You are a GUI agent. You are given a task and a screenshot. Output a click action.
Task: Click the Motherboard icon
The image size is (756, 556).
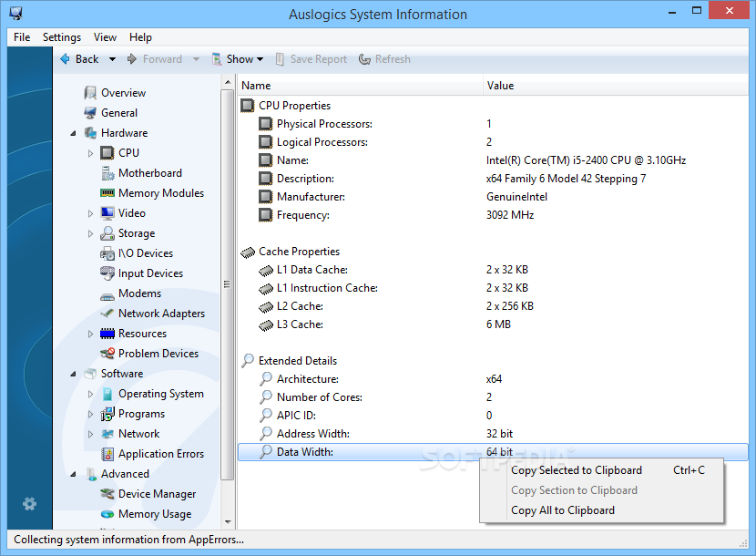(107, 173)
